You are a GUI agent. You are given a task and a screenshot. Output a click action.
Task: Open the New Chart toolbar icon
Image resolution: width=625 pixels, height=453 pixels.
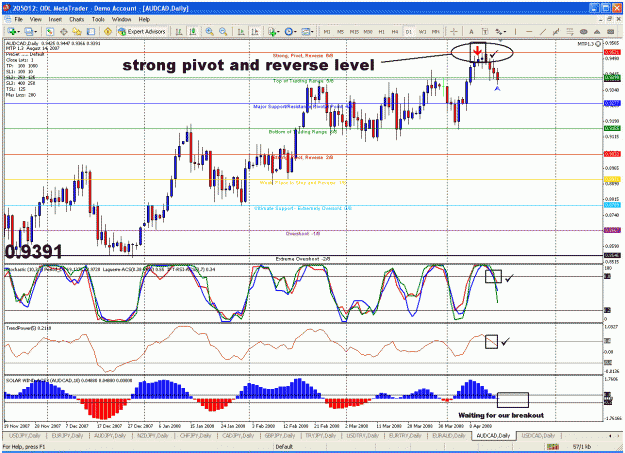11,32
